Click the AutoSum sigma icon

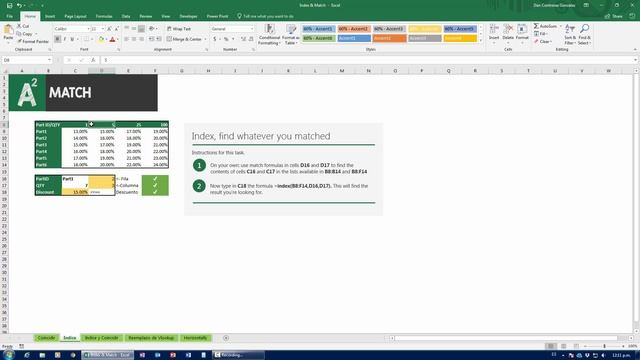[536, 26]
